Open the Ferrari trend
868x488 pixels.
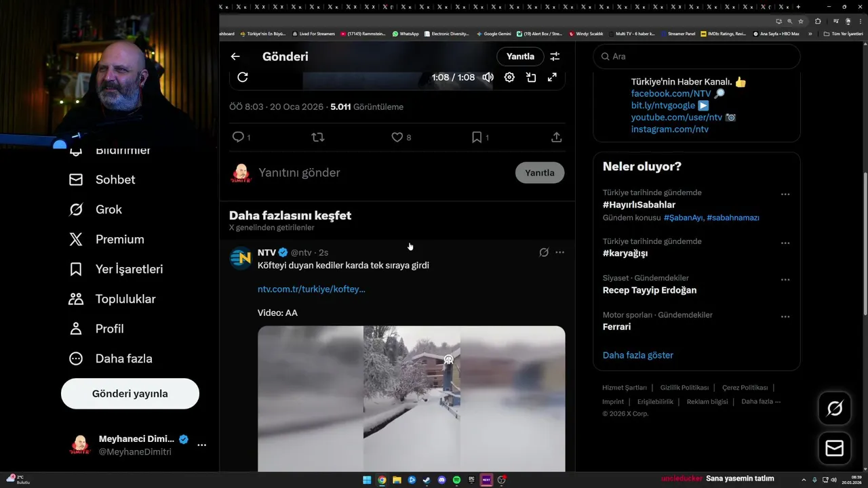point(616,327)
